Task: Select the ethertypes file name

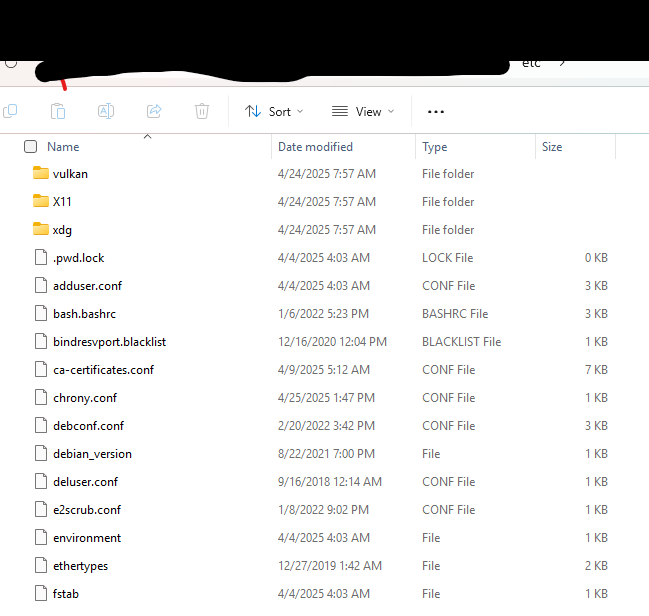Action: [x=81, y=566]
